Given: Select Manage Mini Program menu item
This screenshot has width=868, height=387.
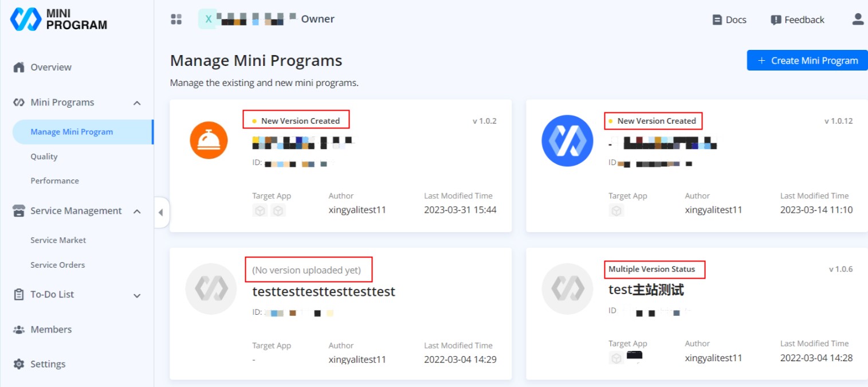Looking at the screenshot, I should coord(72,132).
